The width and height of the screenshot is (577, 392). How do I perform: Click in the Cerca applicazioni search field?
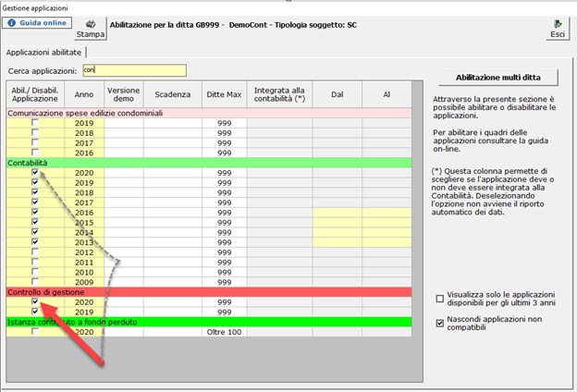click(135, 70)
